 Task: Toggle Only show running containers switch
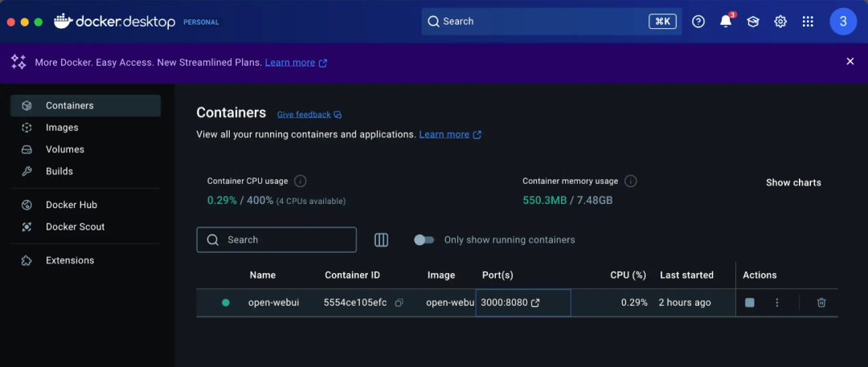tap(424, 239)
